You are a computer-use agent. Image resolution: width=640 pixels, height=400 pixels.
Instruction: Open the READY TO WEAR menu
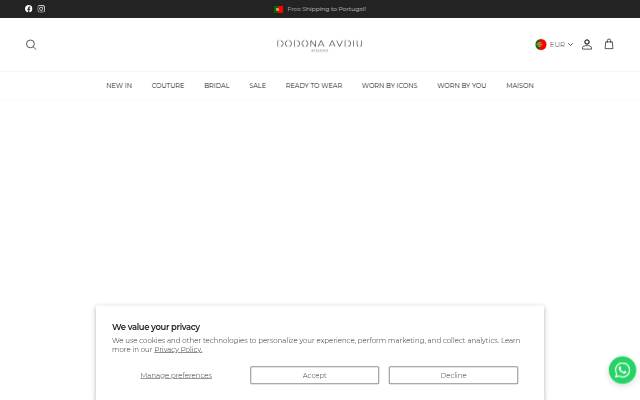tap(314, 85)
